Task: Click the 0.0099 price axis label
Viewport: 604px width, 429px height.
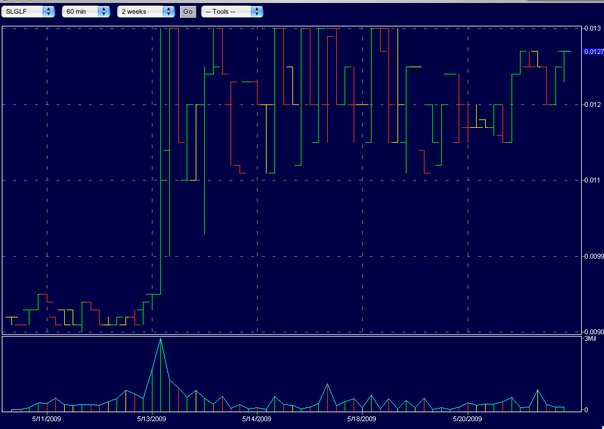Action: [591, 256]
